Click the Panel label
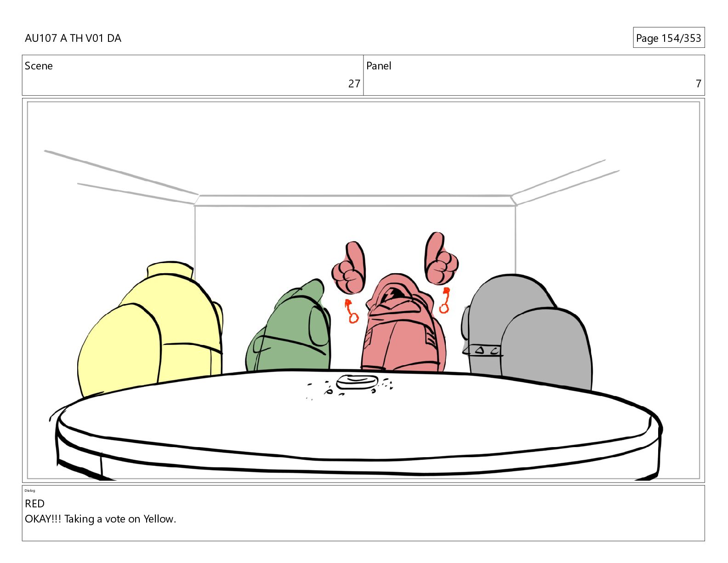This screenshot has height=563, width=728. [x=379, y=66]
